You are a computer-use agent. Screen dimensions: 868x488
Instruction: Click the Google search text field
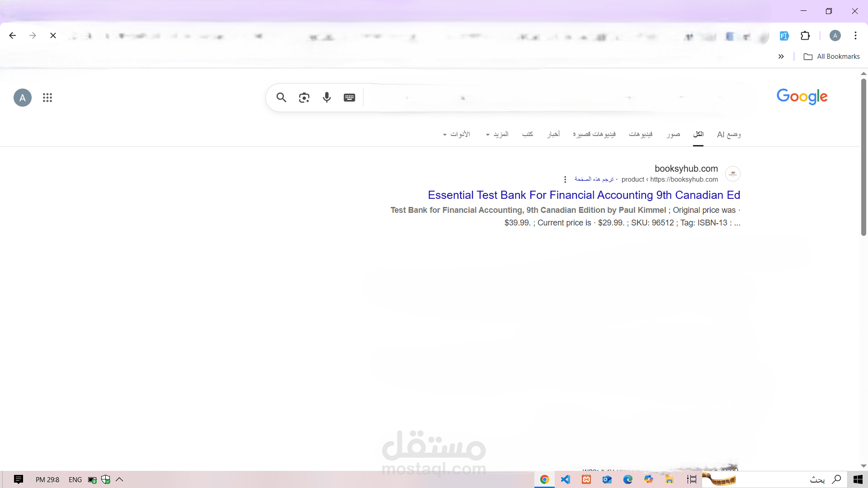(x=542, y=98)
